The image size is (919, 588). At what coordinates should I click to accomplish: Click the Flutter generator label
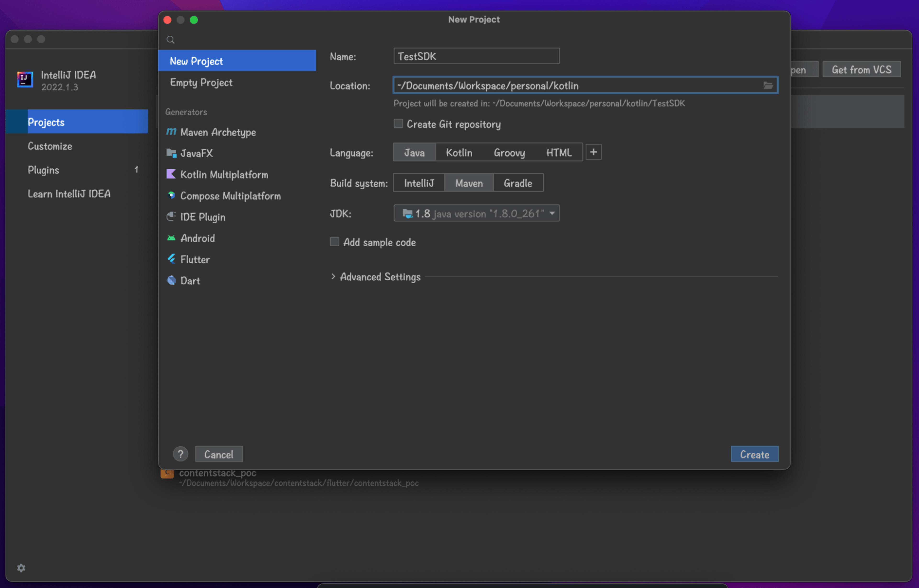(x=195, y=260)
